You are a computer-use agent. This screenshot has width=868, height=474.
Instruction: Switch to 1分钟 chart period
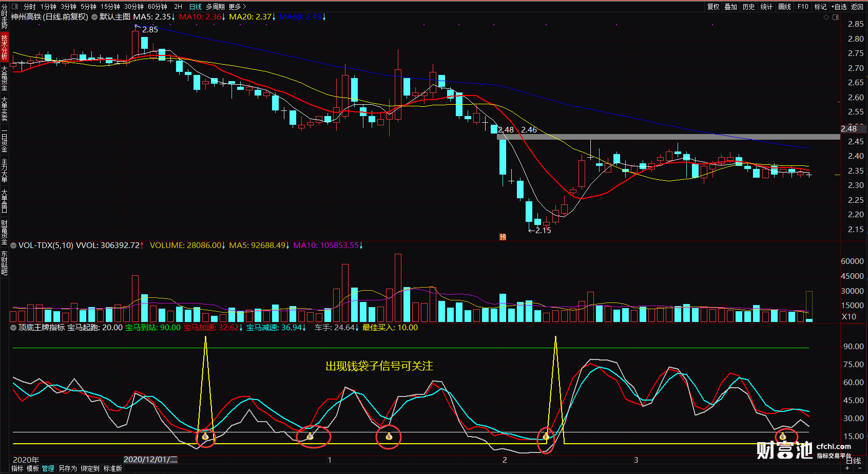click(48, 7)
